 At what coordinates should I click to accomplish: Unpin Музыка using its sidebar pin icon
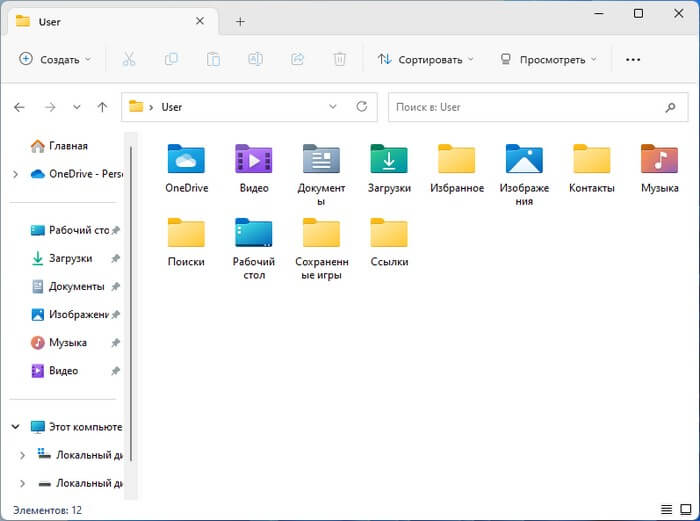click(116, 343)
